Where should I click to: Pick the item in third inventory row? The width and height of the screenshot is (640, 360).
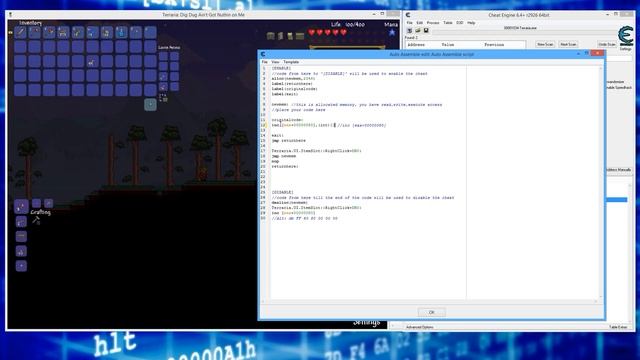point(92,62)
